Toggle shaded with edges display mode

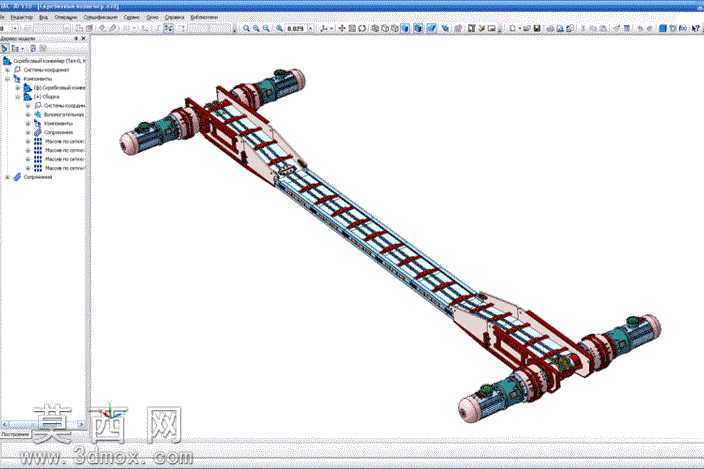418,28
